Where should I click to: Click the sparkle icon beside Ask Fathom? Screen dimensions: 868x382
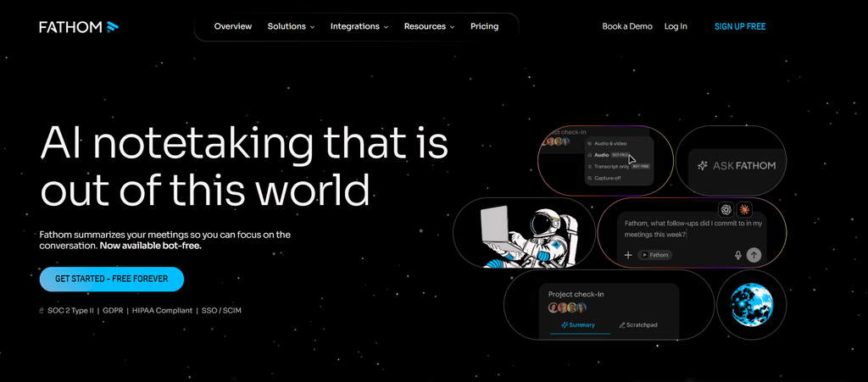point(703,165)
